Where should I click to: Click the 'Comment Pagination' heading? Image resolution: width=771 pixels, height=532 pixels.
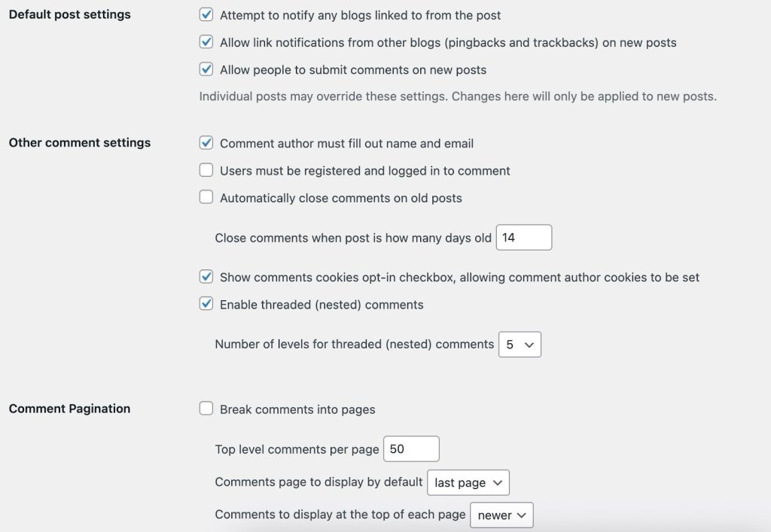[x=69, y=408]
